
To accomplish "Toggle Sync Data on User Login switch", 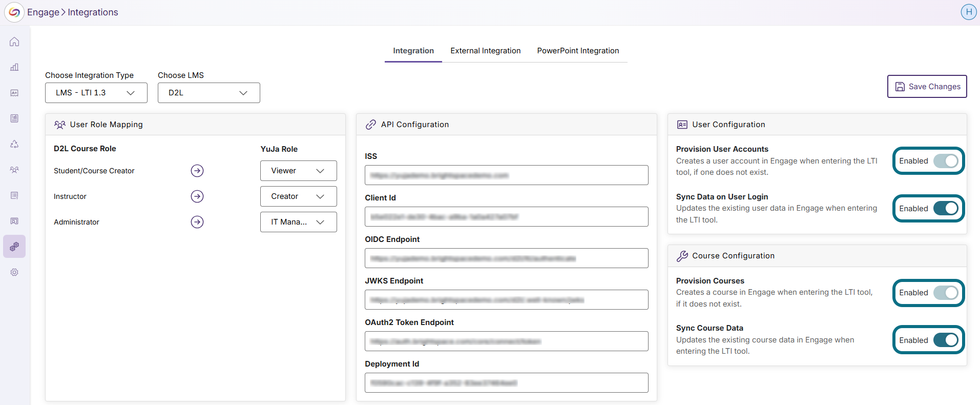I will pyautogui.click(x=946, y=209).
